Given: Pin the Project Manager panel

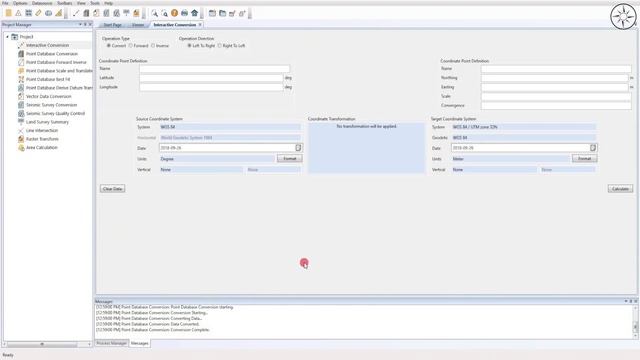Looking at the screenshot, I should (85, 24).
